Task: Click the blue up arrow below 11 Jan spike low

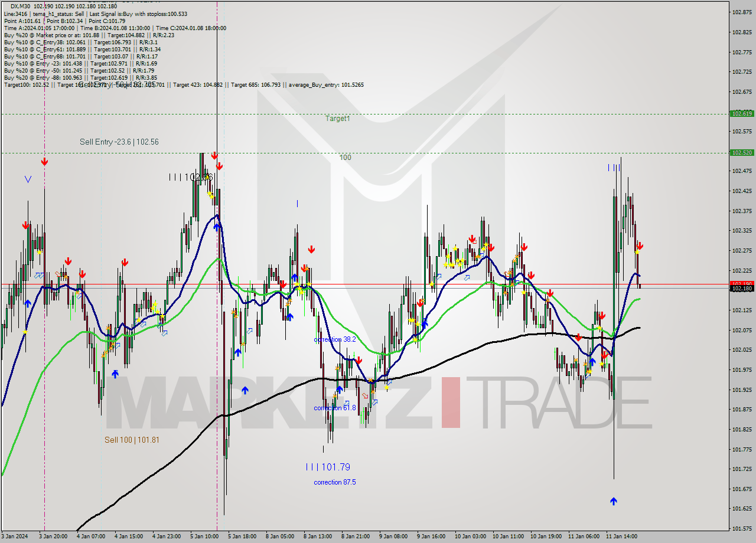Action: 614,502
